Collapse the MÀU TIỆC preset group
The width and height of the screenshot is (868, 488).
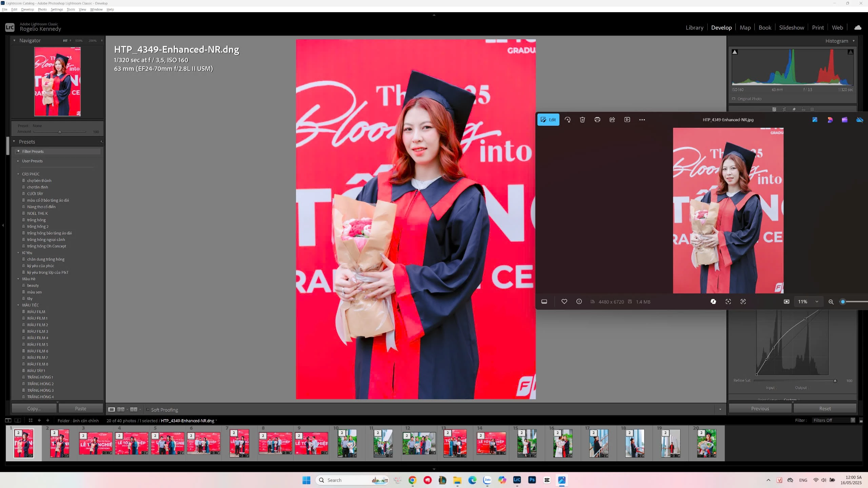(x=18, y=305)
